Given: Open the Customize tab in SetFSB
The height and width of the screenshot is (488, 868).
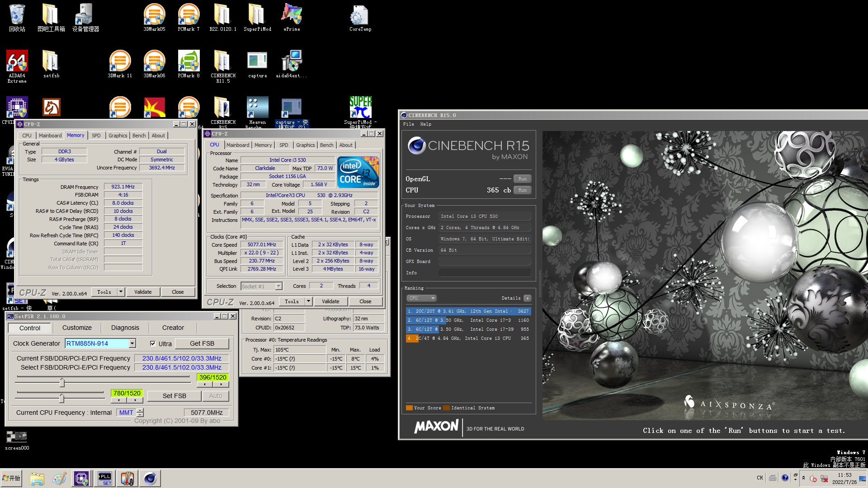Looking at the screenshot, I should 77,328.
